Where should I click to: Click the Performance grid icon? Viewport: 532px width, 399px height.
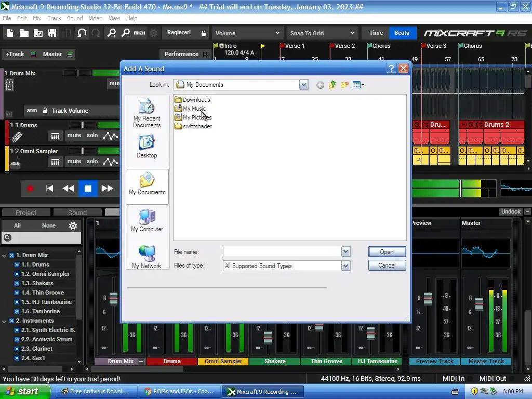tap(206, 54)
